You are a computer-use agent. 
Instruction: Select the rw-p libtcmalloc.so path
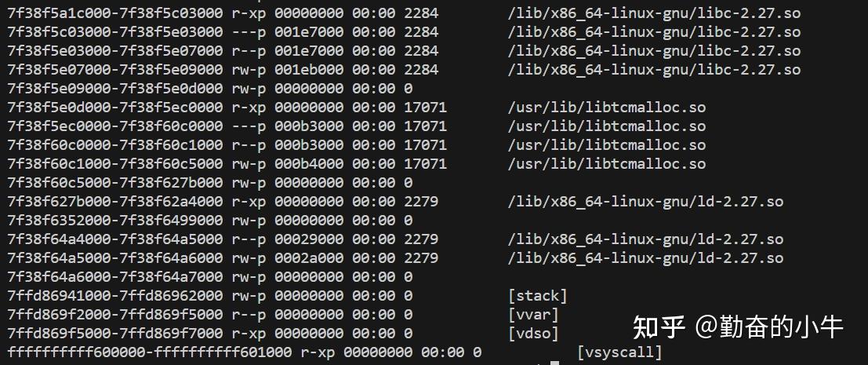click(606, 164)
